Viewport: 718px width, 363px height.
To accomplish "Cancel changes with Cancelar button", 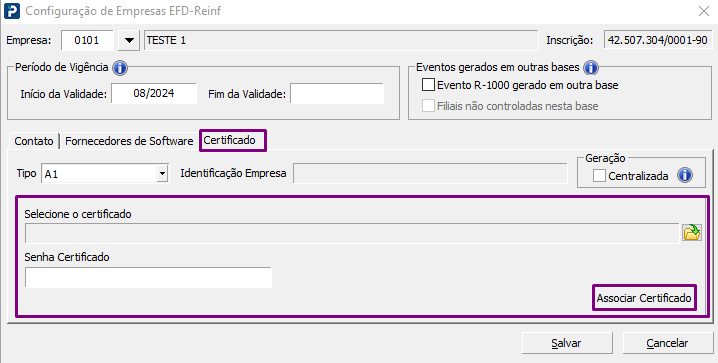I will 667,343.
